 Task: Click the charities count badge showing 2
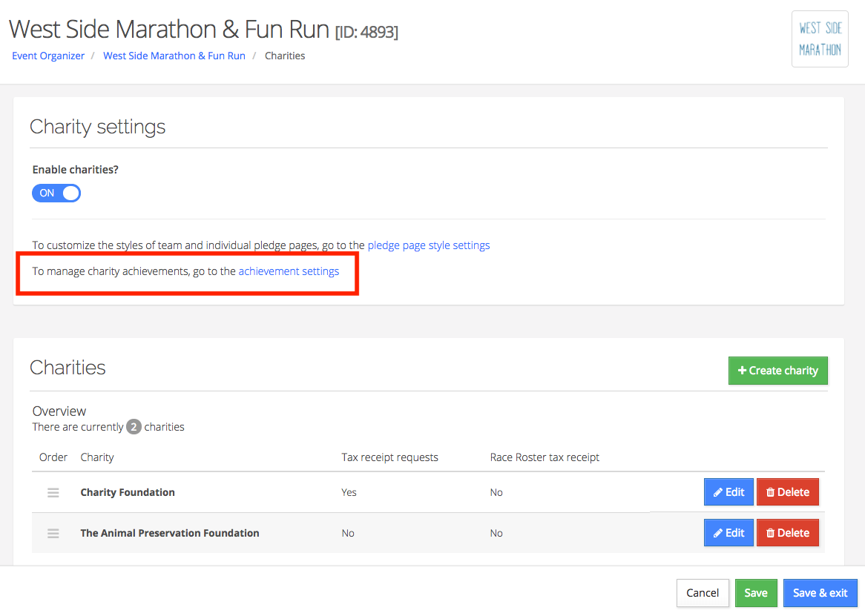pos(134,427)
